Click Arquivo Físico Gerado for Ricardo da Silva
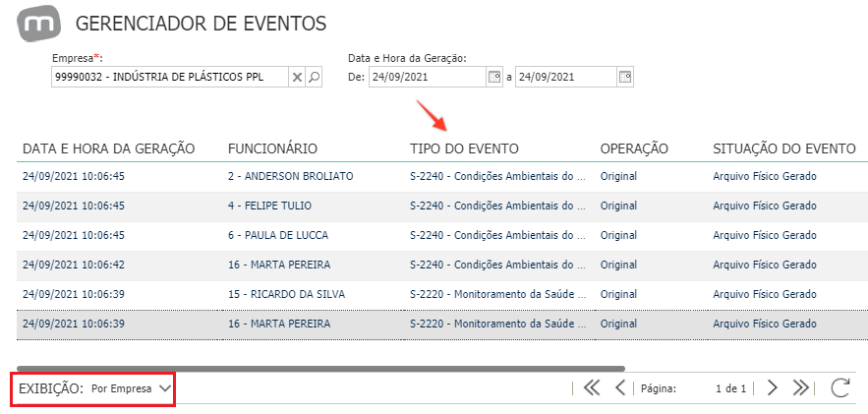Screen dimensions: 868x414 point(765,294)
